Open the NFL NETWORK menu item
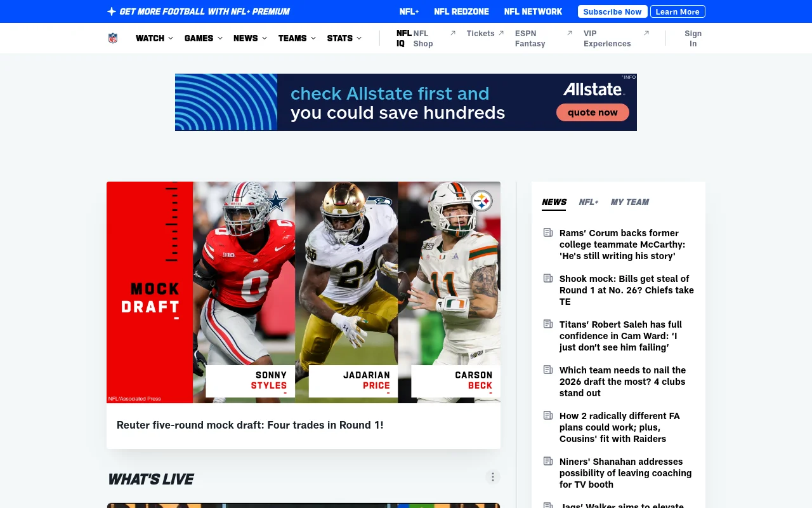The image size is (812, 508). [x=533, y=11]
